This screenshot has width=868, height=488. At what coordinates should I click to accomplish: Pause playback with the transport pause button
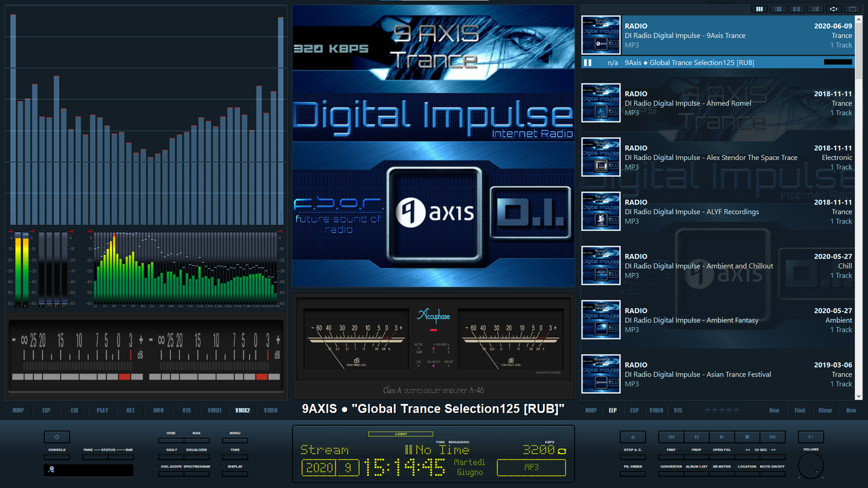(696, 437)
